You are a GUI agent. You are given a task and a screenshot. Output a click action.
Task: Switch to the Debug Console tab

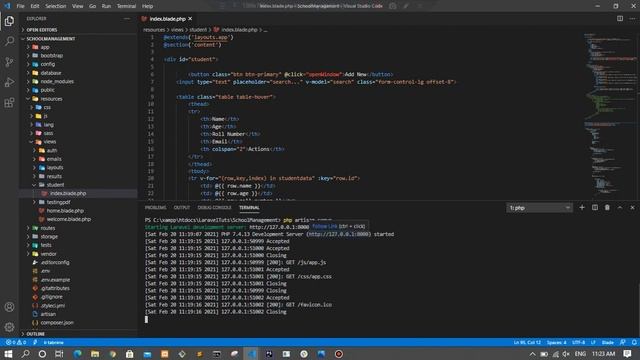(x=214, y=208)
